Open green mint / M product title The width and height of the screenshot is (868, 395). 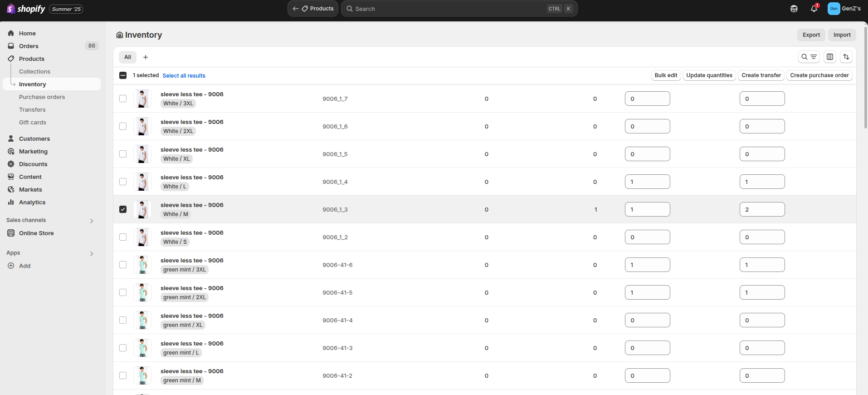(x=192, y=371)
